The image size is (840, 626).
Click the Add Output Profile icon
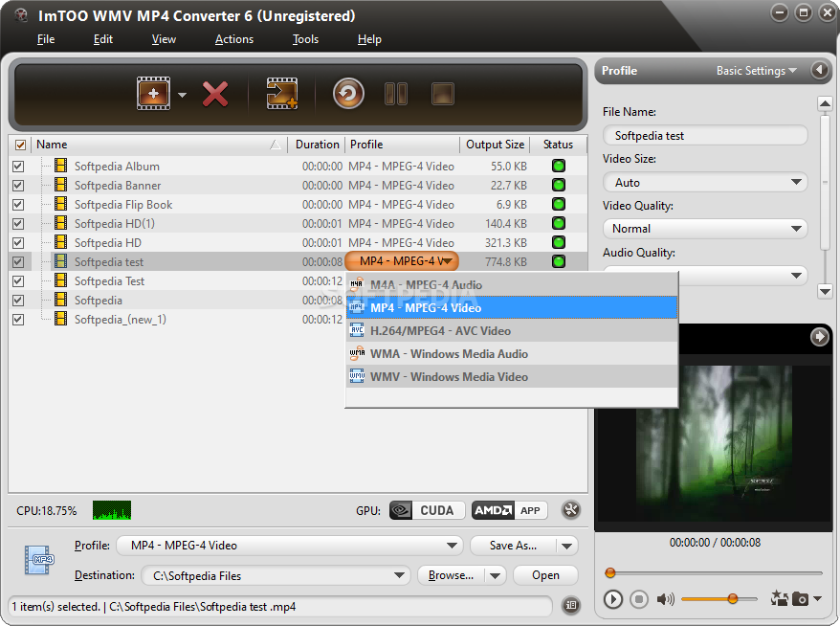click(x=282, y=94)
